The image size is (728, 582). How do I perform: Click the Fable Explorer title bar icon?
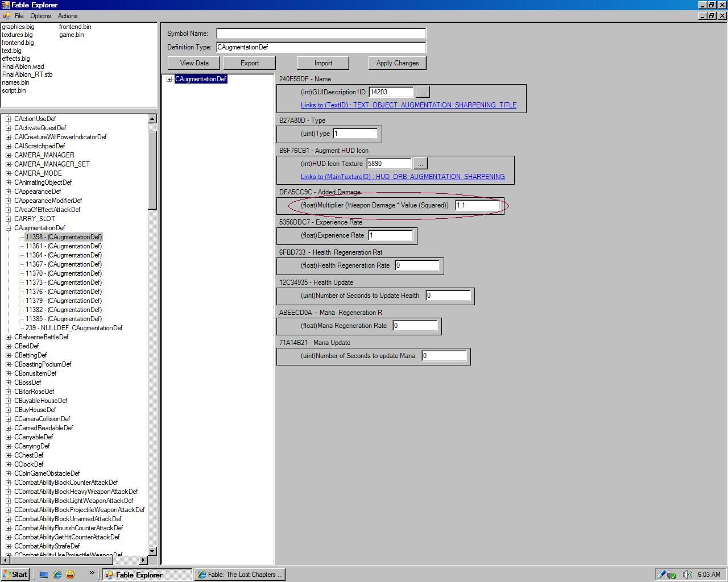(x=5, y=5)
